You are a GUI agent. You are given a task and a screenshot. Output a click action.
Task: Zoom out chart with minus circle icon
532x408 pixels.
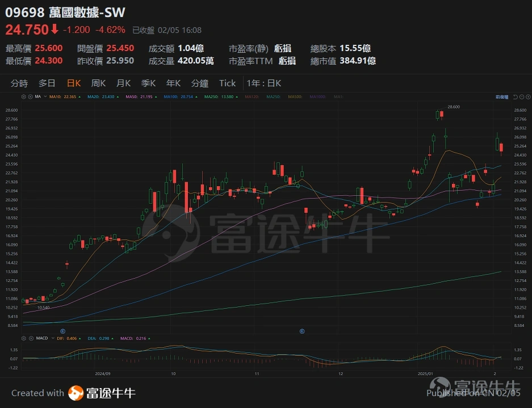pyautogui.click(x=522, y=97)
